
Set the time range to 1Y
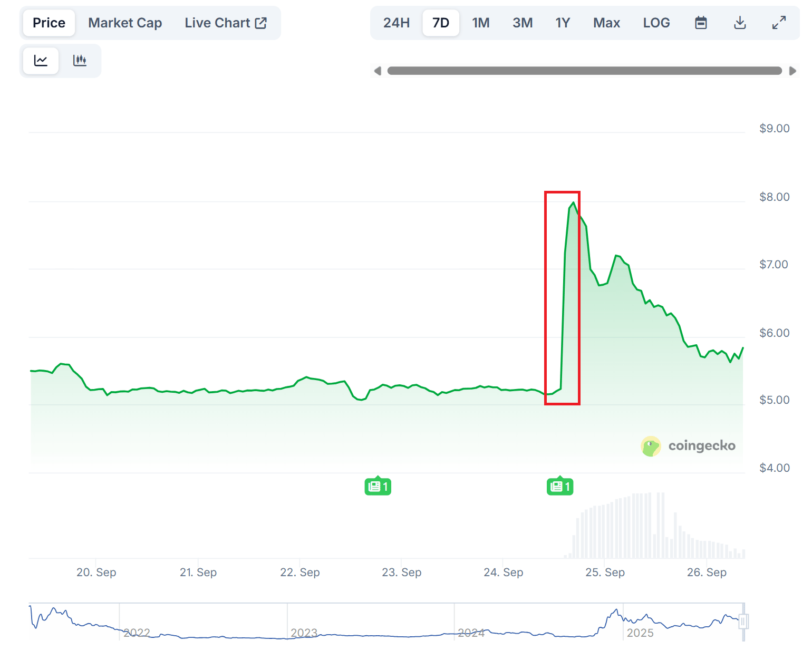(x=563, y=23)
